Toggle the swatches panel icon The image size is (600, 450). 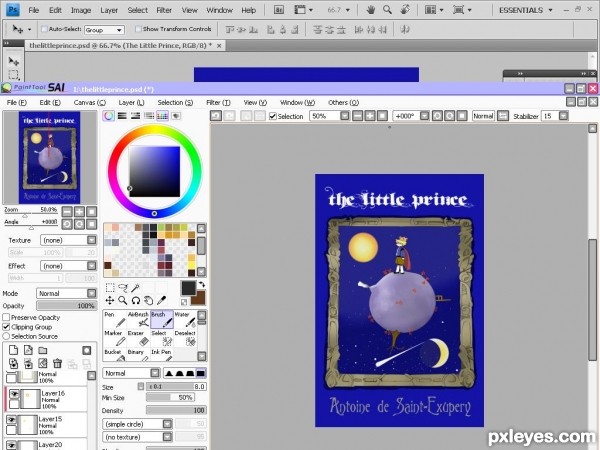coord(162,116)
